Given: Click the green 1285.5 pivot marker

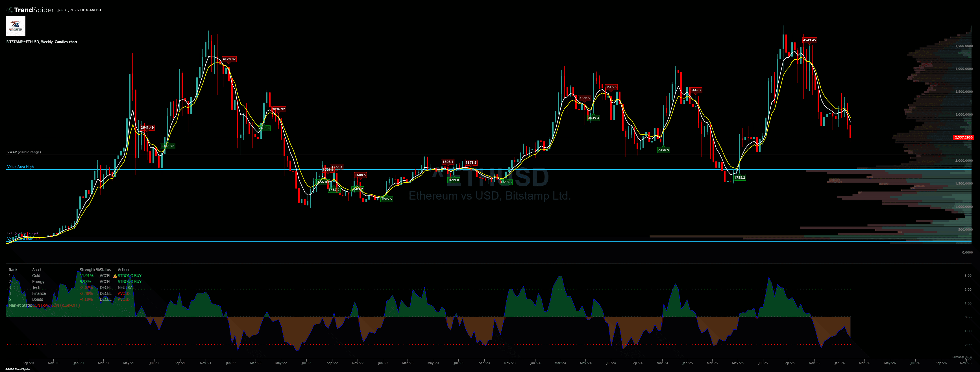Looking at the screenshot, I should 387,199.
